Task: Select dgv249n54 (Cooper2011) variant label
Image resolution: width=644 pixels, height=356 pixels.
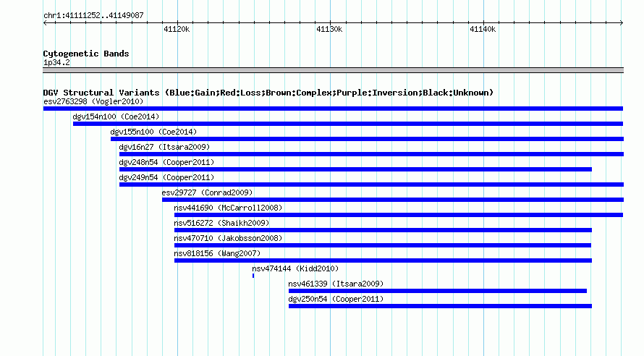Action: 166,177
